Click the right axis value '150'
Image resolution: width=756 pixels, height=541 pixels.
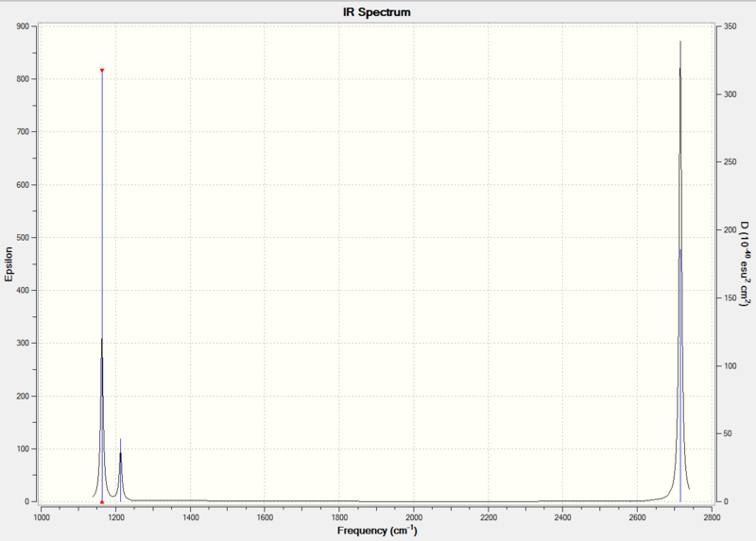click(x=730, y=298)
